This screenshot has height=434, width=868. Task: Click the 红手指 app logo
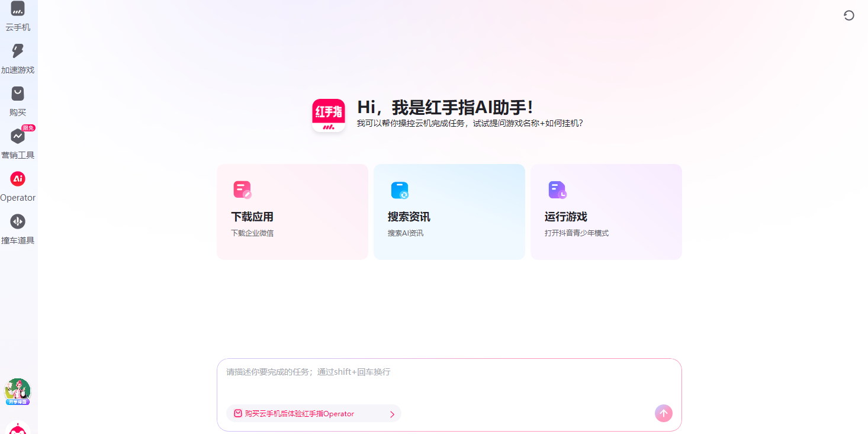[329, 115]
